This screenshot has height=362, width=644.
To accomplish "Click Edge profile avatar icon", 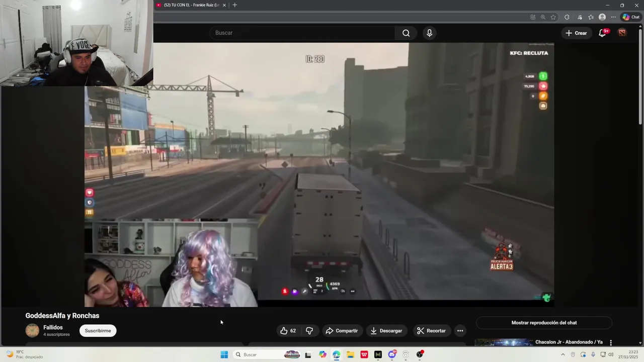I will click(x=602, y=17).
